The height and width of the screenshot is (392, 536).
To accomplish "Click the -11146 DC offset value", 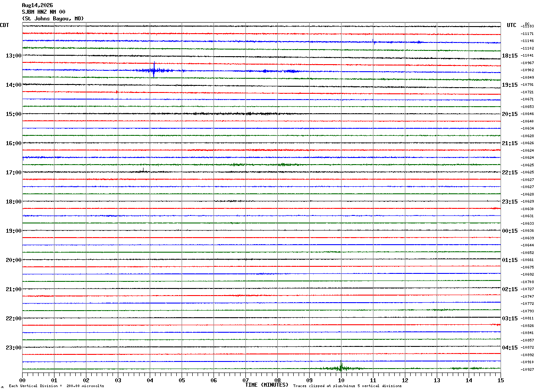I will 527,41.
